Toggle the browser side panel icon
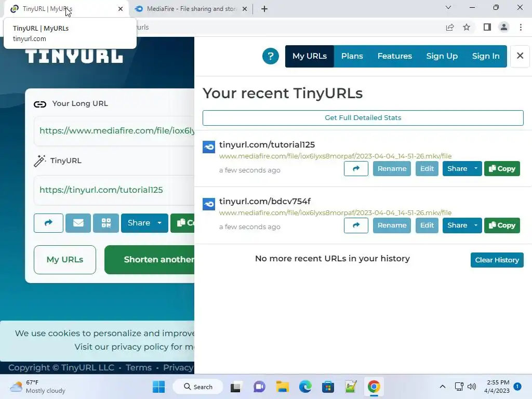Screen dimensions: 532x399 487,27
